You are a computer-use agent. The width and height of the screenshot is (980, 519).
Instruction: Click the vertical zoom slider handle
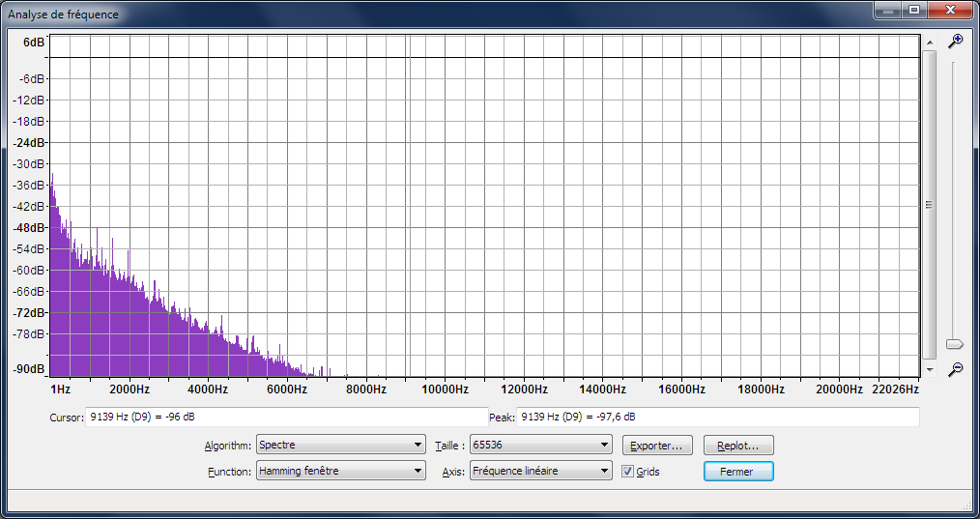[954, 344]
